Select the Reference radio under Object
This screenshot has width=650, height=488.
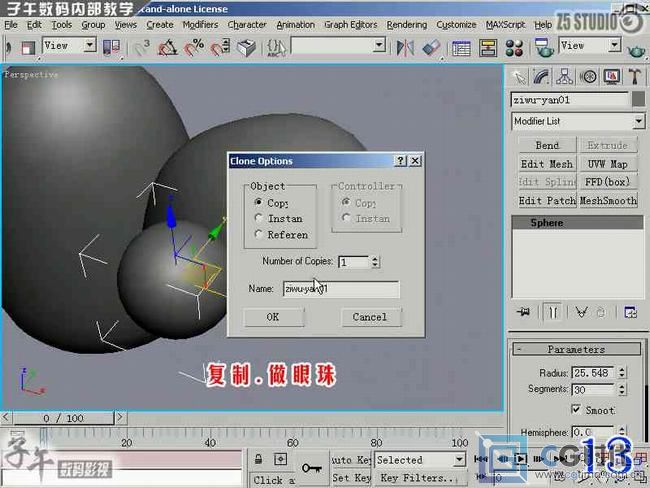259,234
